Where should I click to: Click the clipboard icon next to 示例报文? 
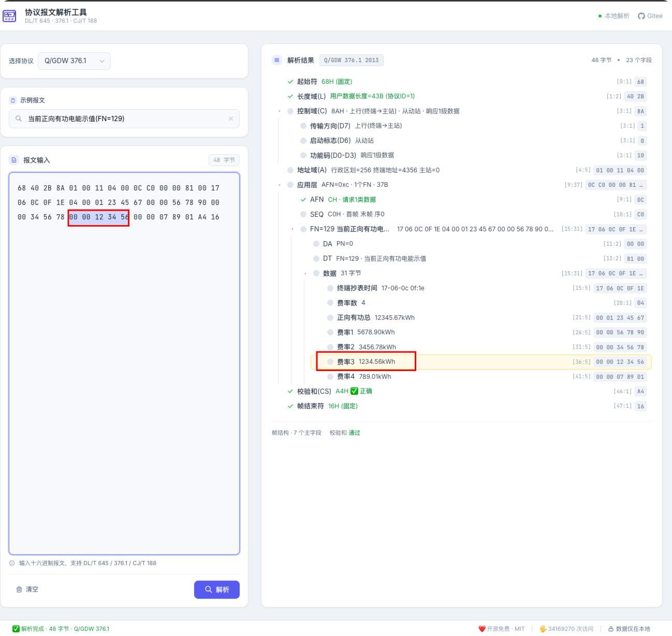coord(13,100)
